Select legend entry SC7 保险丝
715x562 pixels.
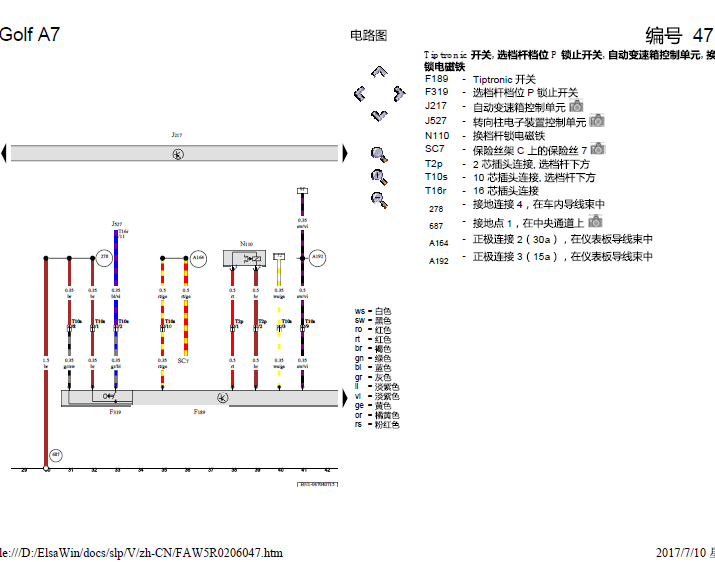(x=506, y=150)
